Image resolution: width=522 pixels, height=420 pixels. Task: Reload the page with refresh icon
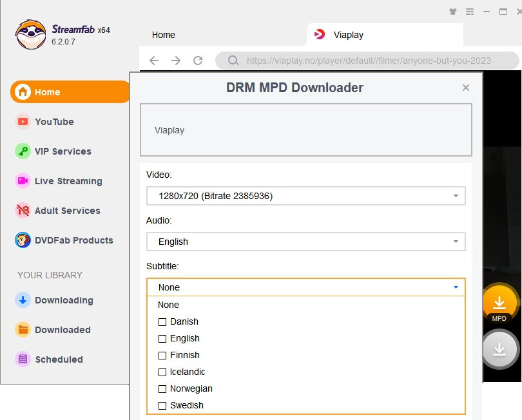point(198,61)
